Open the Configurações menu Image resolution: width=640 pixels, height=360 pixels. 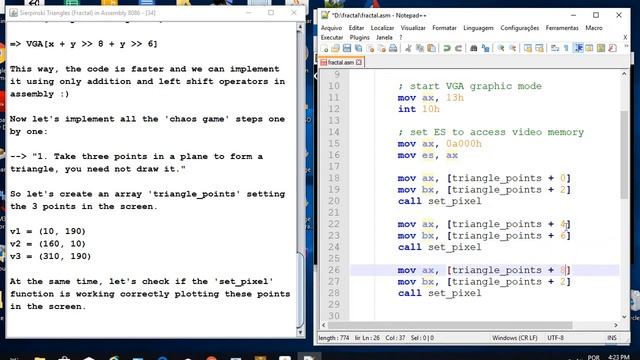coord(520,28)
